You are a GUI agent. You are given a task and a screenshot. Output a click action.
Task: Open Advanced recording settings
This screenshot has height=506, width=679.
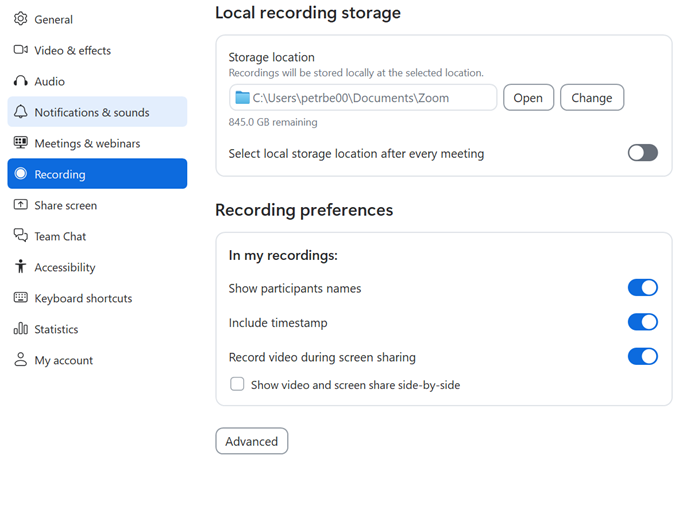pos(251,441)
